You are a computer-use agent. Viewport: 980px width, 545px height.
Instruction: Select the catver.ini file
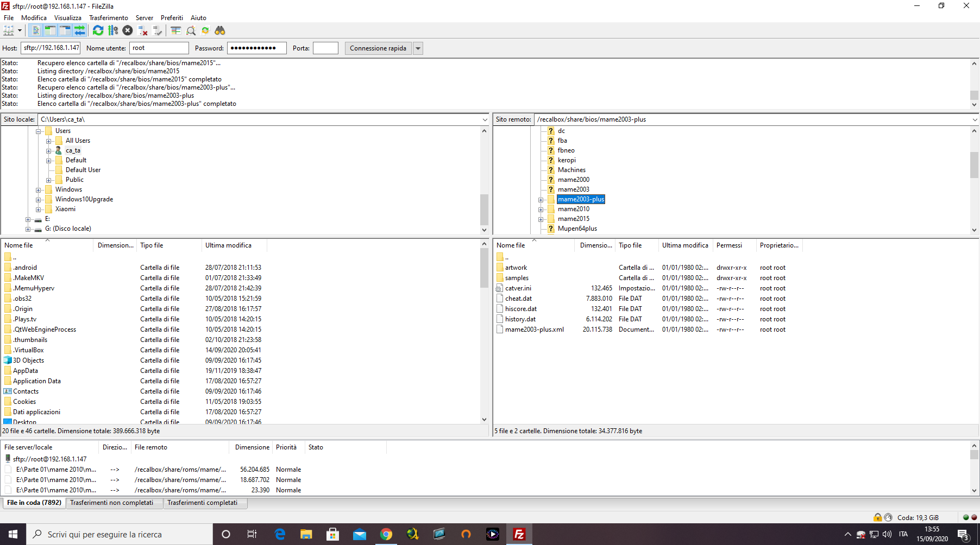click(518, 288)
